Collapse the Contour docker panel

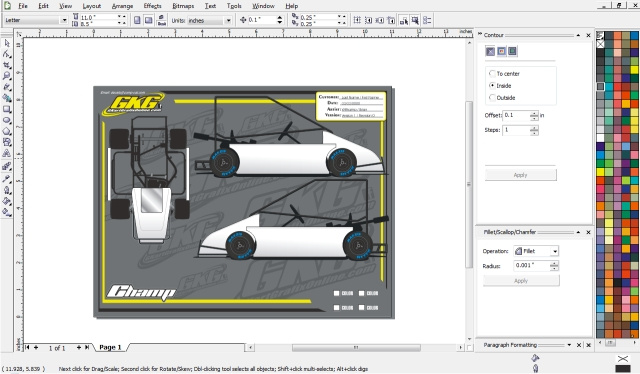tap(578, 36)
